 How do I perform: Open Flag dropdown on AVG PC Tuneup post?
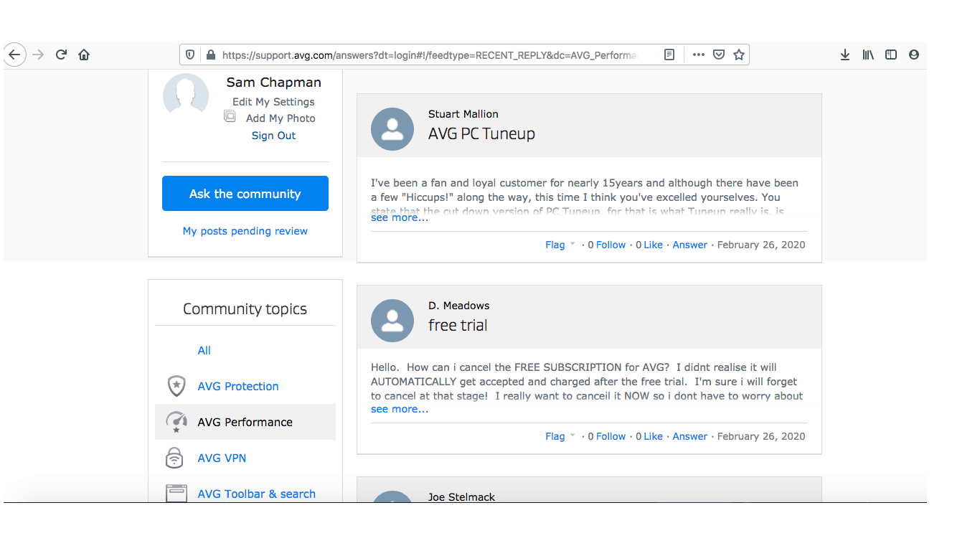[560, 245]
